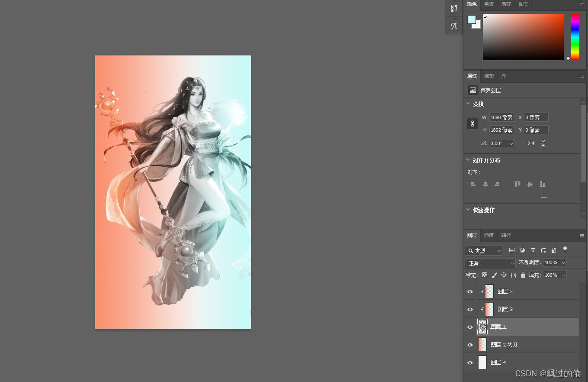This screenshot has width=588, height=382.
Task: Filter for type layers
Action: pos(533,250)
